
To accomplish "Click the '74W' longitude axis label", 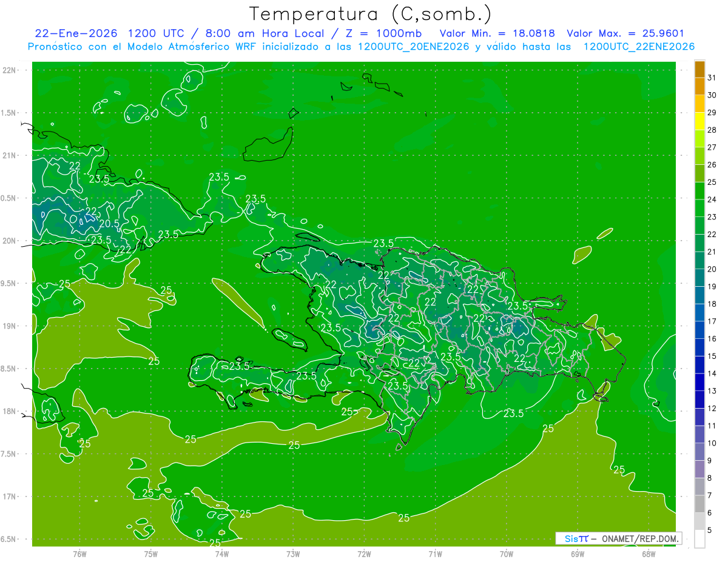I will click(x=222, y=554).
